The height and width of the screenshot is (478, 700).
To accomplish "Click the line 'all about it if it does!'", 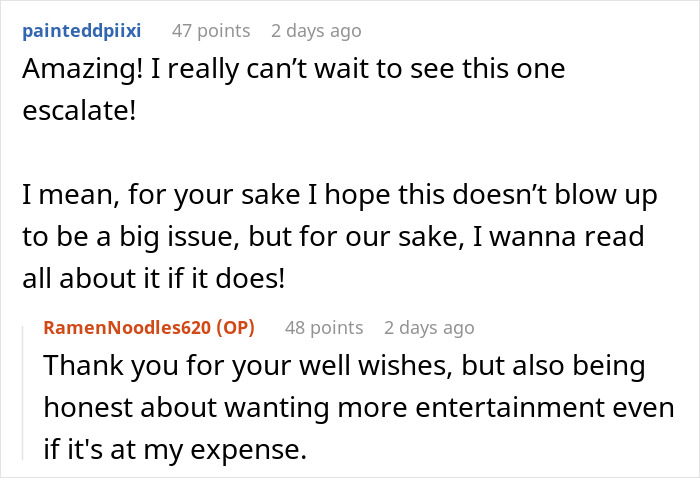I will point(154,281).
